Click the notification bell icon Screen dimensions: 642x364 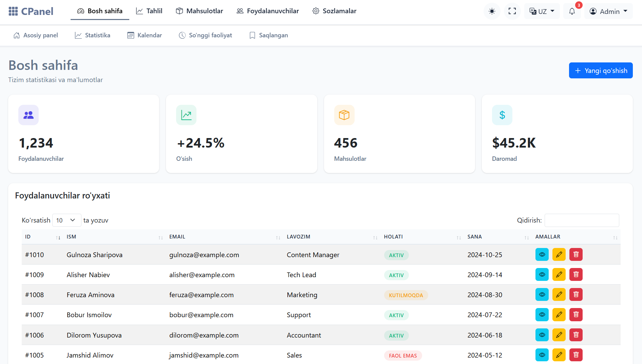[572, 12]
